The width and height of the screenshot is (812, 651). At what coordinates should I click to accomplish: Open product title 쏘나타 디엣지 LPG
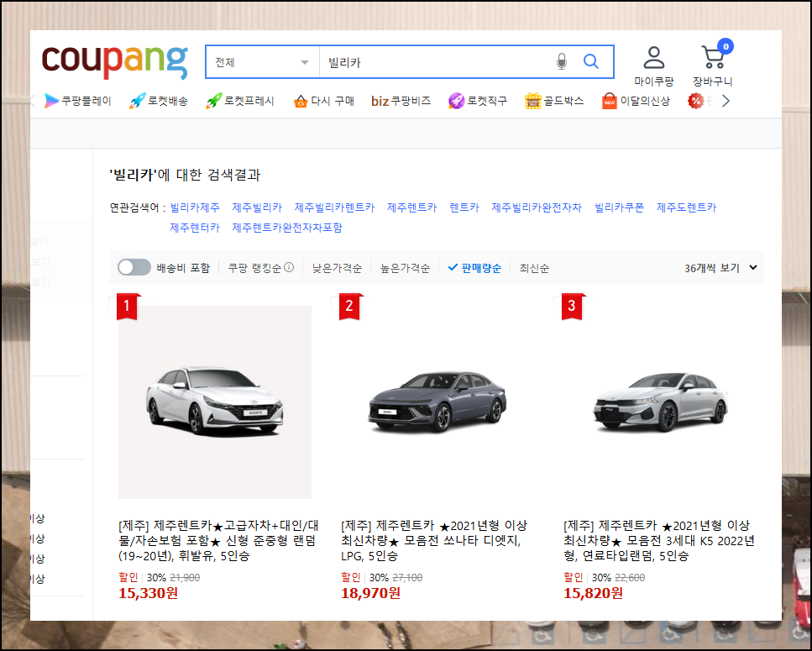pyautogui.click(x=434, y=541)
